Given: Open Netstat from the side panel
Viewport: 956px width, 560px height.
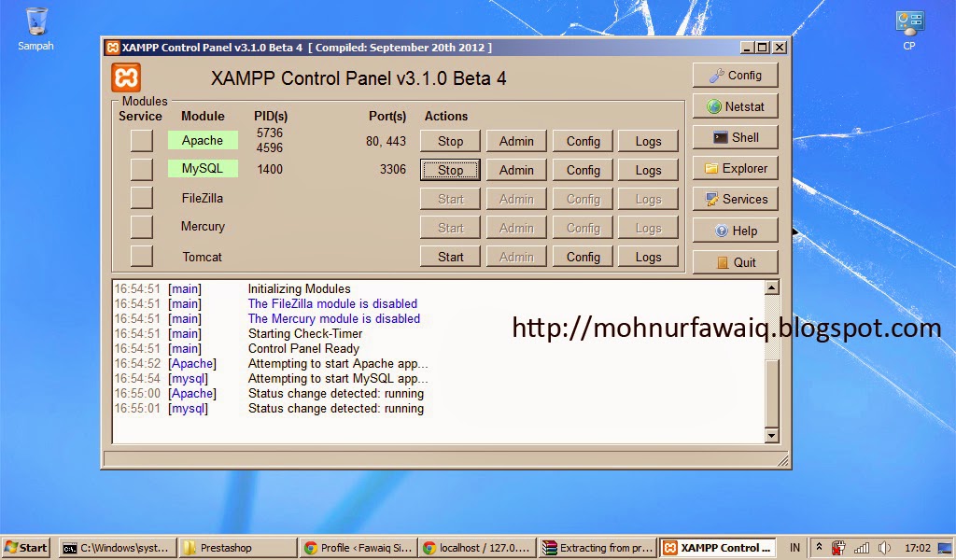Looking at the screenshot, I should (736, 106).
